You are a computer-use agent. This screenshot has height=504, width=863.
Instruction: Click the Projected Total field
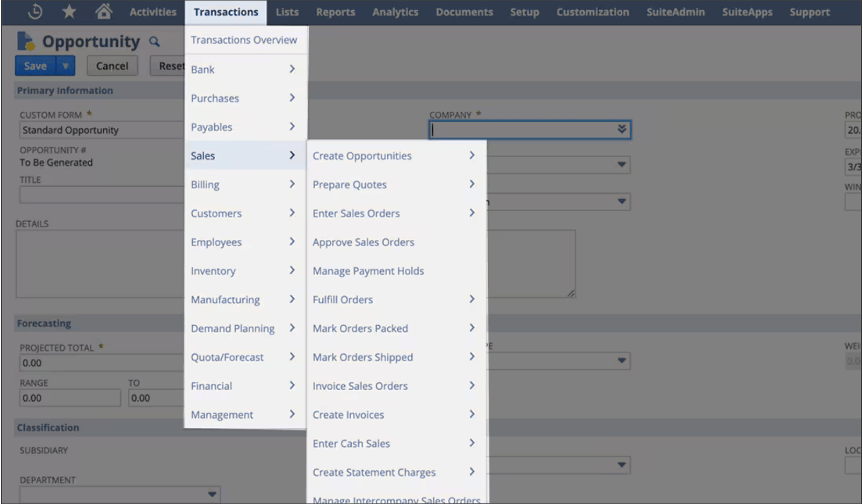click(101, 363)
